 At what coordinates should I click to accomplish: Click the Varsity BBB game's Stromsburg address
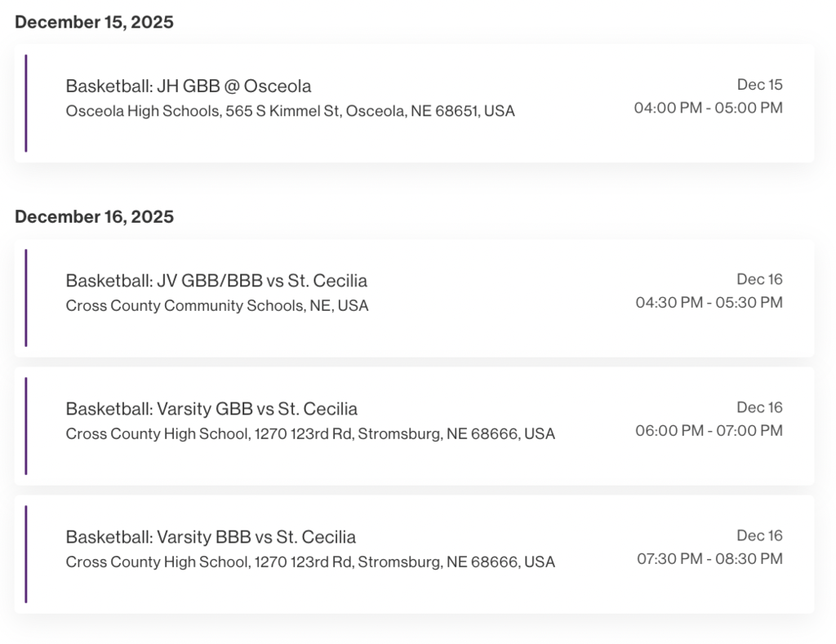coord(310,562)
